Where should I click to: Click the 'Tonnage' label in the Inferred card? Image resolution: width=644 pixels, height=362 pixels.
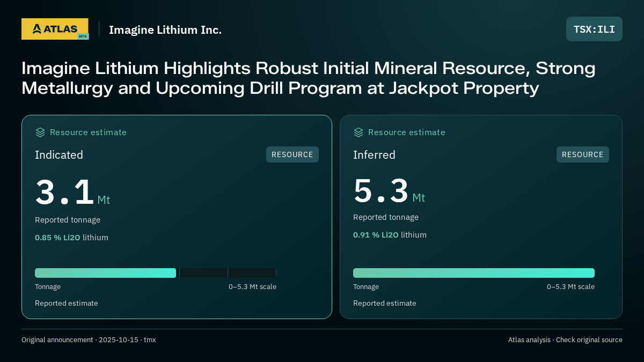[x=366, y=287]
